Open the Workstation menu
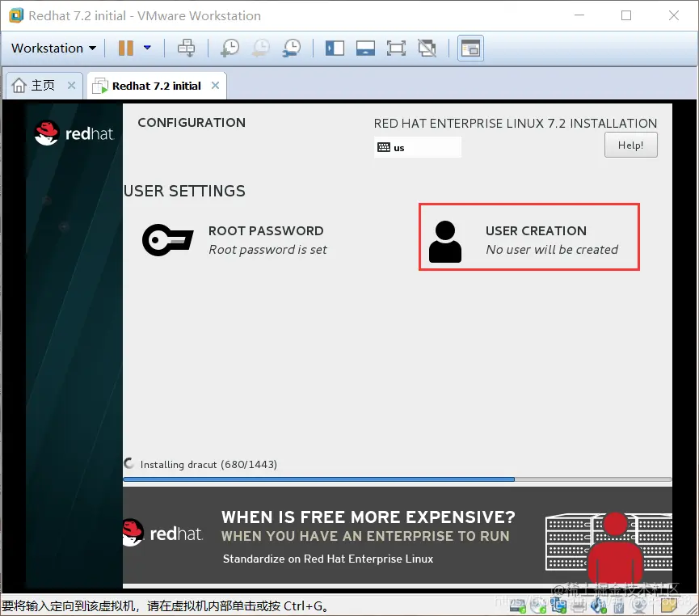This screenshot has height=616, width=699. click(x=53, y=48)
